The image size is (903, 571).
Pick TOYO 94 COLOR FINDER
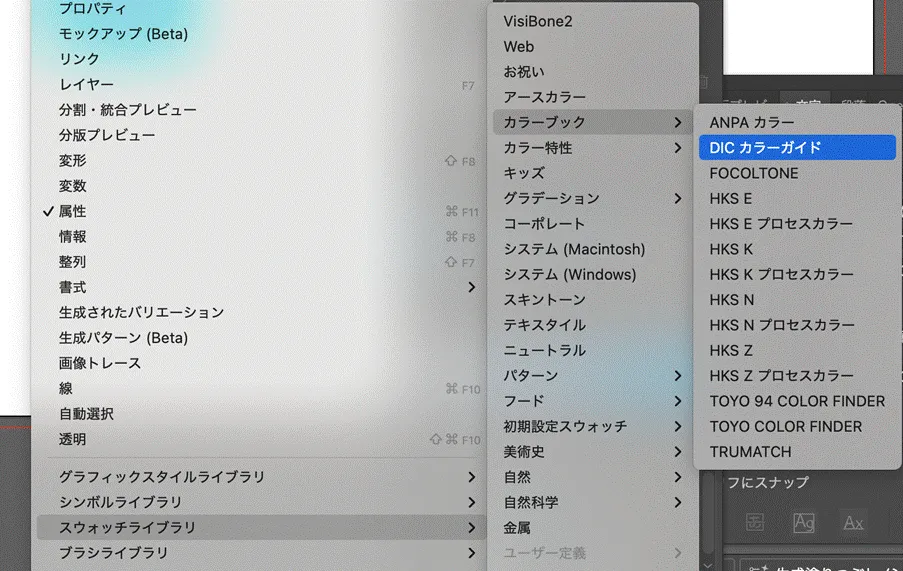pos(797,401)
